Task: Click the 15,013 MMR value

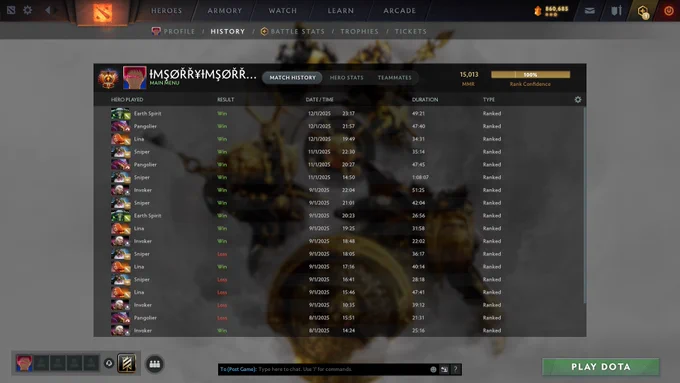Action: [x=469, y=75]
